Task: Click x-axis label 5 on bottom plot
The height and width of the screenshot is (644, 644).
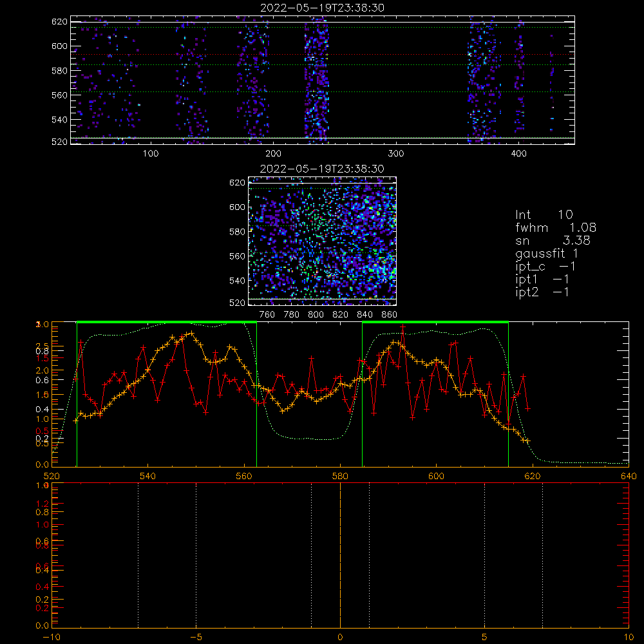Action: (484, 638)
